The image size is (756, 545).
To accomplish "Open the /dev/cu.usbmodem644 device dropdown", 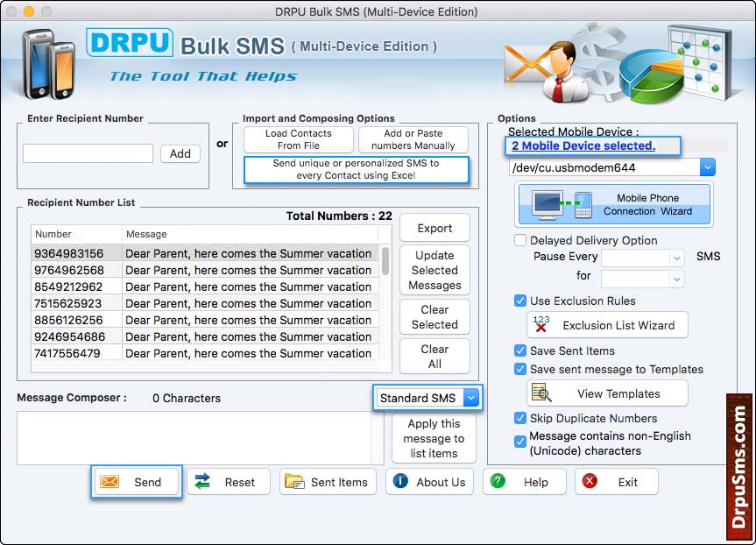I will click(707, 167).
